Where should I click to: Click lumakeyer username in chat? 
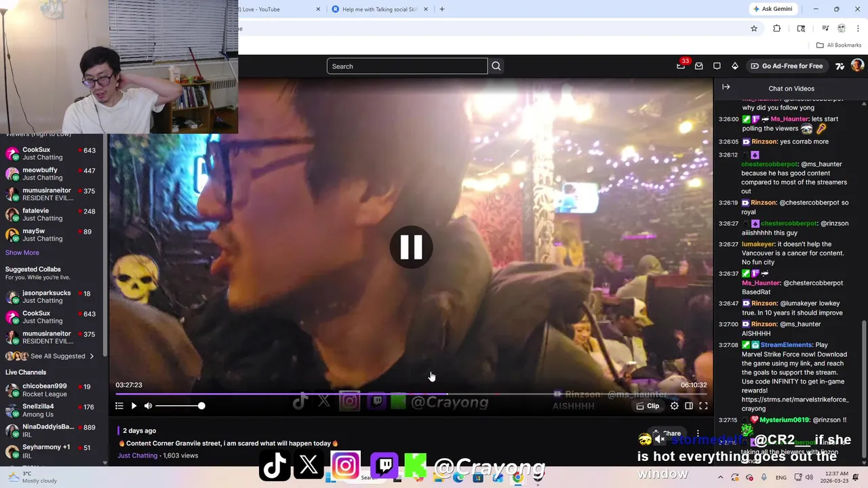(757, 244)
